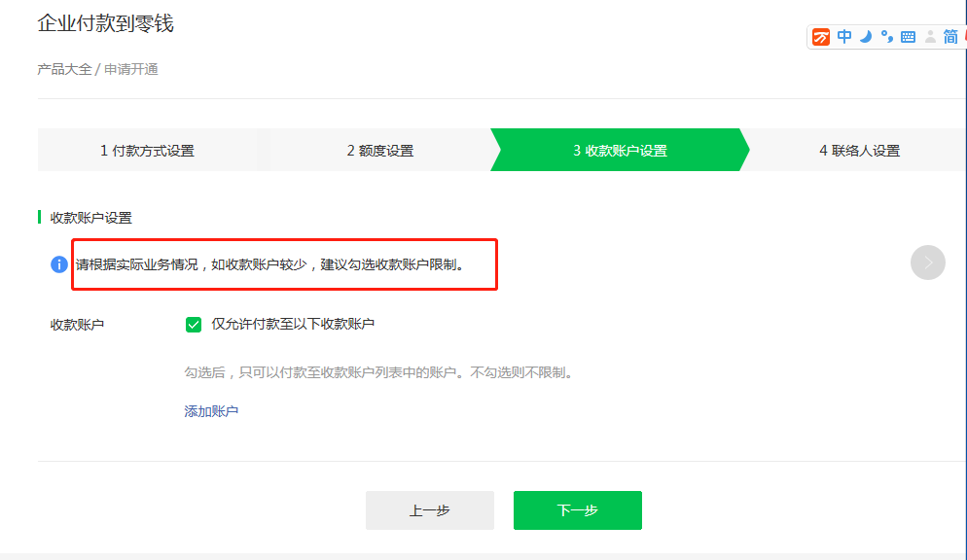Image resolution: width=967 pixels, height=560 pixels.
Task: Click the '仅允许付款至以下收款账户' label text
Action: pyautogui.click(x=293, y=324)
